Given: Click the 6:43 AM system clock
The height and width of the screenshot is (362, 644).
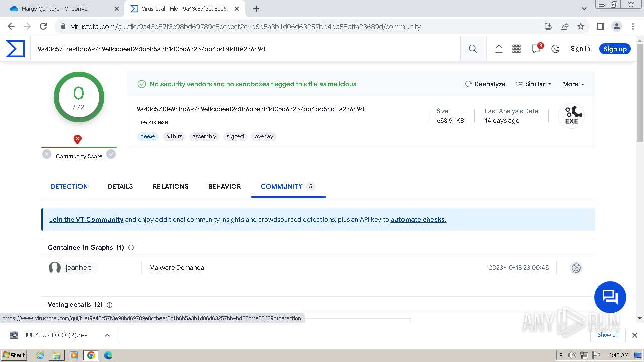Looking at the screenshot, I should coord(618,355).
